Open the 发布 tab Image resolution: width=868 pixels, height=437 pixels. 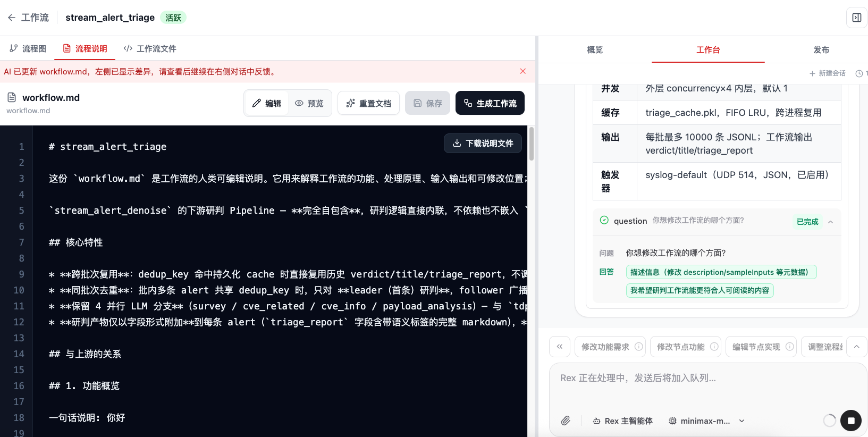(x=821, y=49)
